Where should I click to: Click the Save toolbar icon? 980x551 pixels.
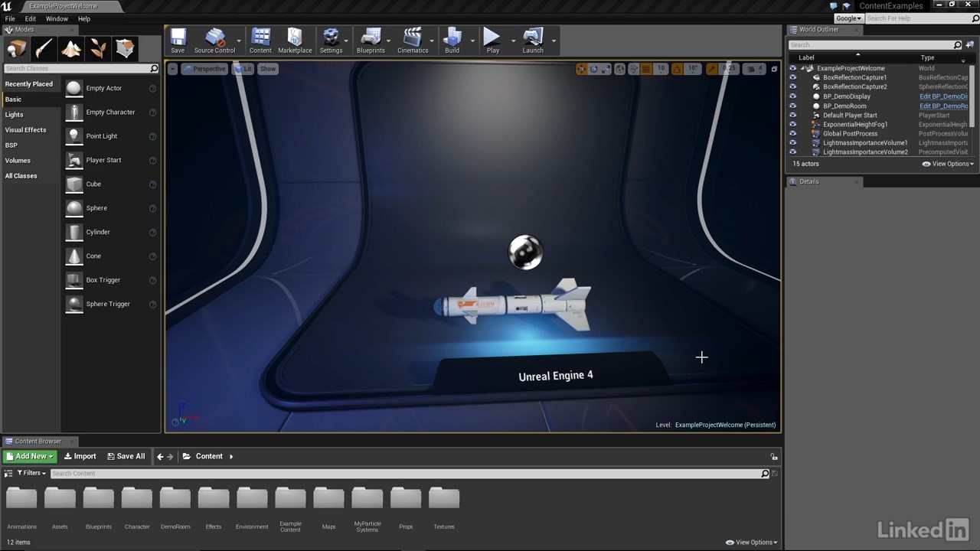pyautogui.click(x=178, y=41)
